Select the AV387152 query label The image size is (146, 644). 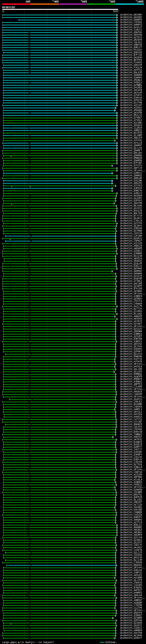tap(8, 8)
